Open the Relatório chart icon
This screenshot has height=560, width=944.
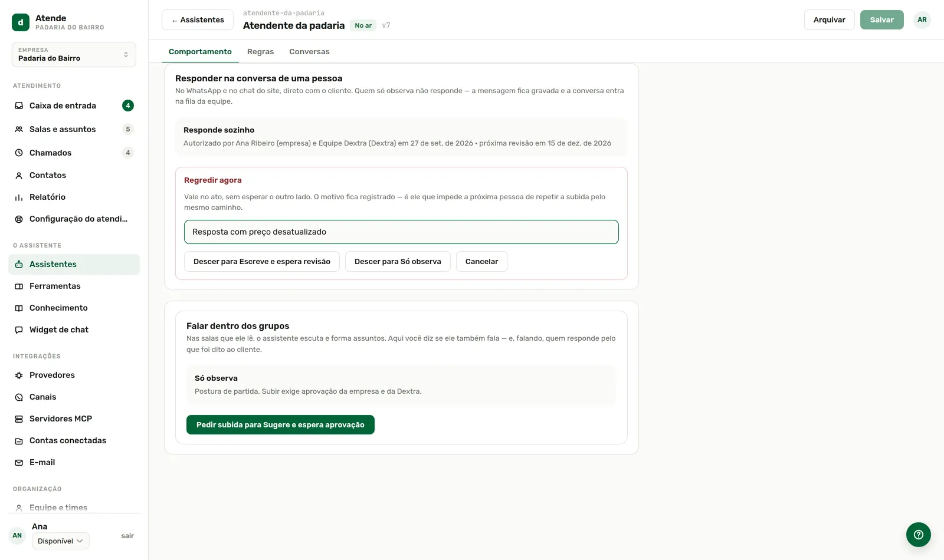pyautogui.click(x=19, y=197)
